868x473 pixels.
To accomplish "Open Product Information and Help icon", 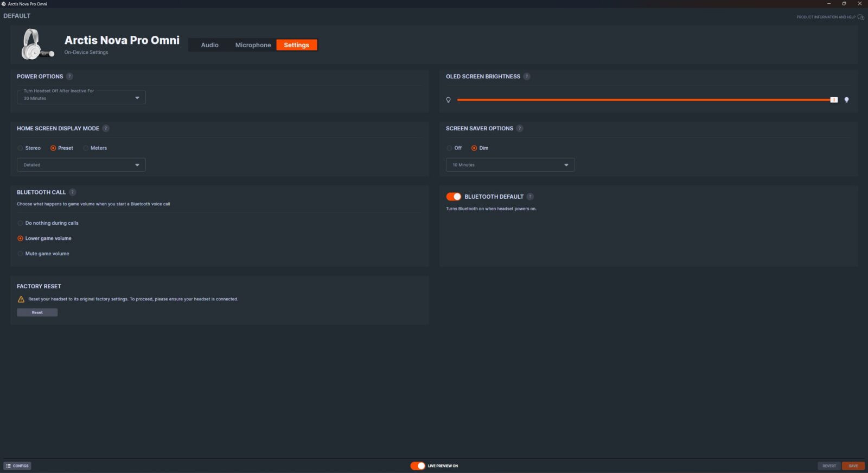I will pyautogui.click(x=860, y=17).
